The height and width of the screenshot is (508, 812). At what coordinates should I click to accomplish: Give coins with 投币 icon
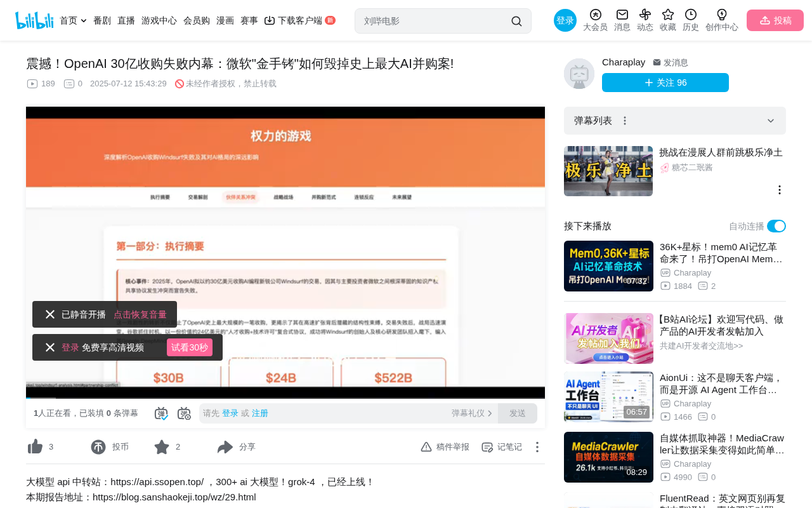coord(98,447)
